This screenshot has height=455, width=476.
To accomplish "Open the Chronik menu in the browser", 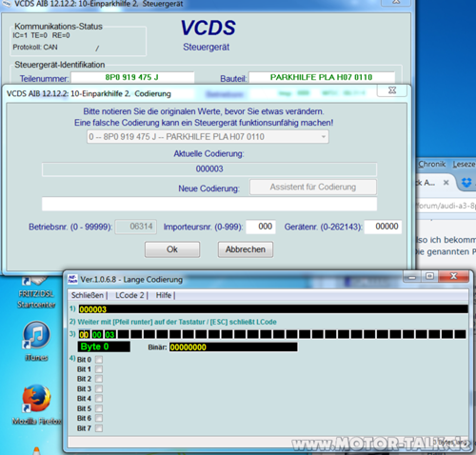I will point(432,164).
